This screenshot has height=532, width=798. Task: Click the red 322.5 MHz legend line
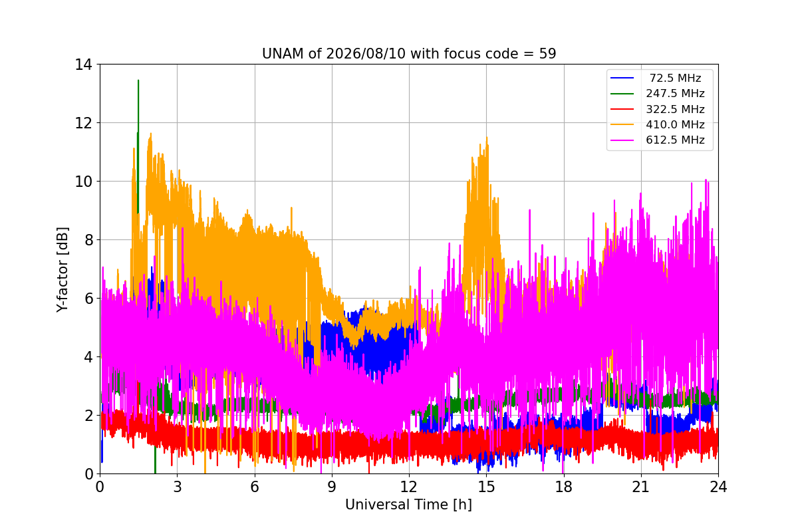coord(624,109)
